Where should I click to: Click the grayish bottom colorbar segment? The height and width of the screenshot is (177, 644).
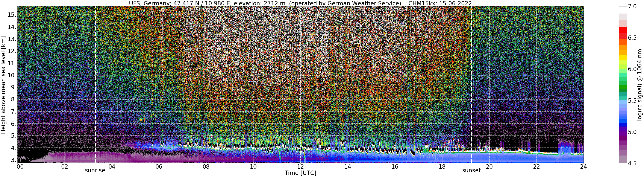click(623, 159)
